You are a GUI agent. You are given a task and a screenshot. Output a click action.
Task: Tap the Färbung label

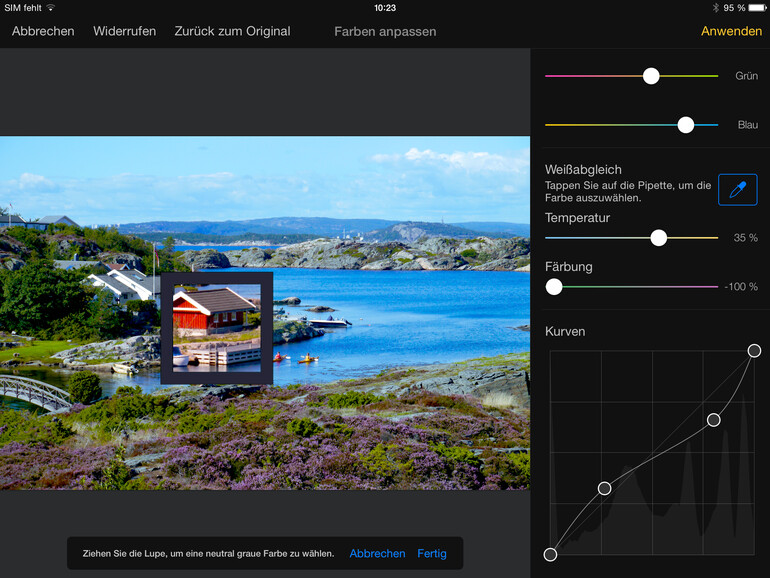coord(569,267)
